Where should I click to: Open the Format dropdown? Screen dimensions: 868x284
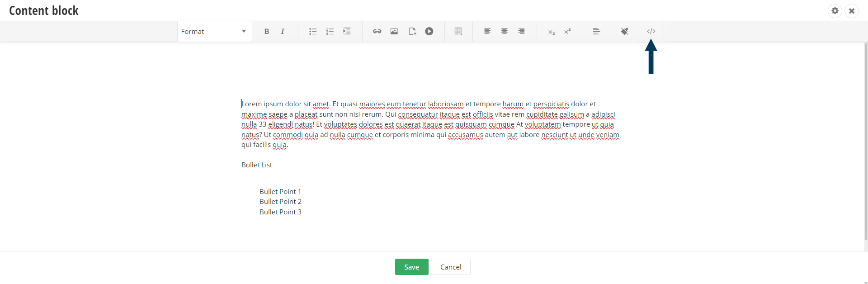point(214,31)
